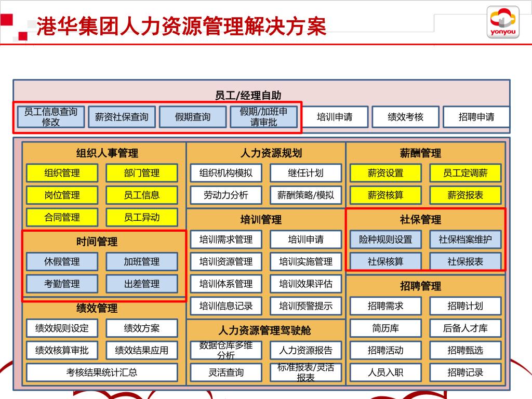532x399 pixels.
Task: Click the 人员入职 box
Action: point(385,373)
